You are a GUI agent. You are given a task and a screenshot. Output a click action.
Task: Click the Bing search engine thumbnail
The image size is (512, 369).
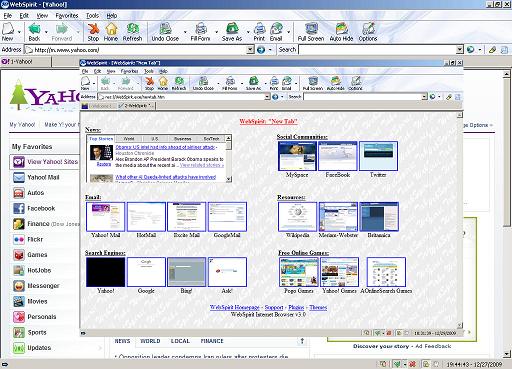point(187,272)
